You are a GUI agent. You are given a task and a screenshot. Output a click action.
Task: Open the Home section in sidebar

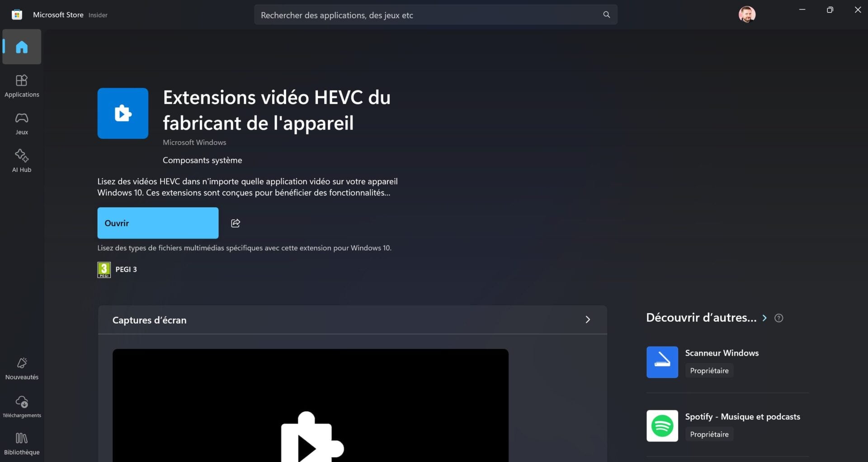pyautogui.click(x=22, y=47)
